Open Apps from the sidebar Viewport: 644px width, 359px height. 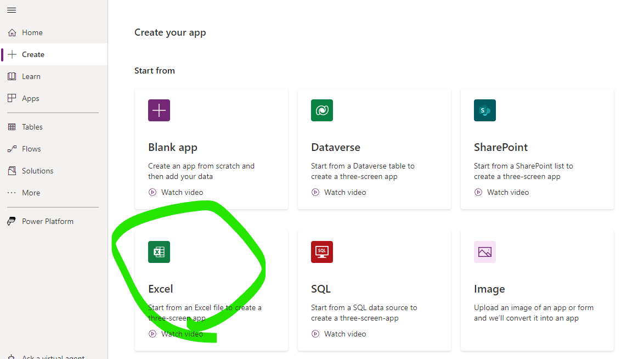click(x=54, y=98)
